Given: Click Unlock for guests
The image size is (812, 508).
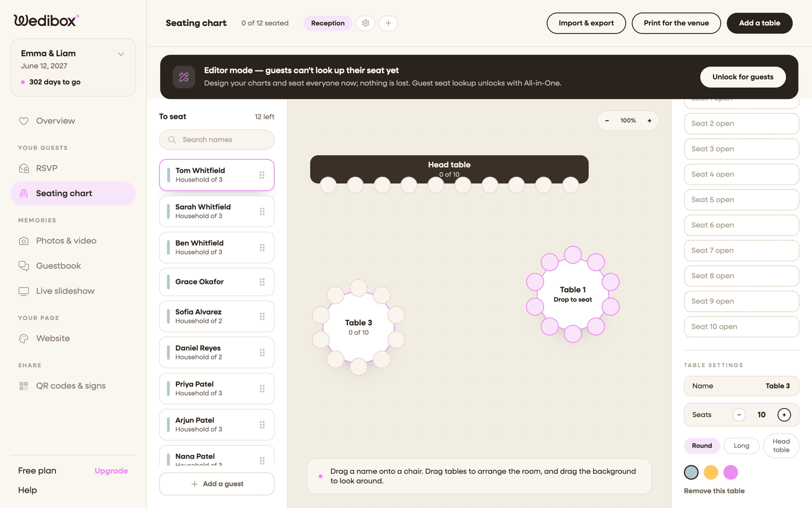Looking at the screenshot, I should (743, 77).
